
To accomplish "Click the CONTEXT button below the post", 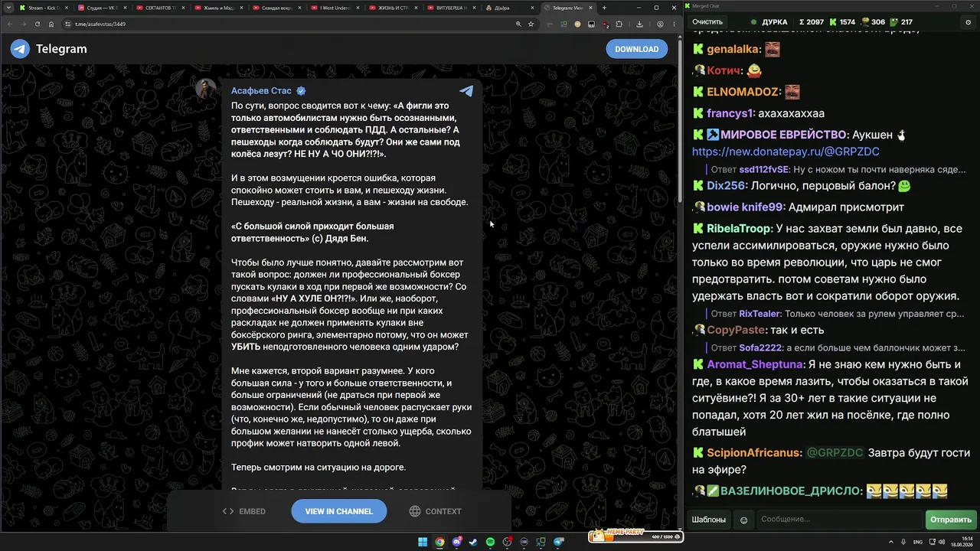I will click(435, 511).
